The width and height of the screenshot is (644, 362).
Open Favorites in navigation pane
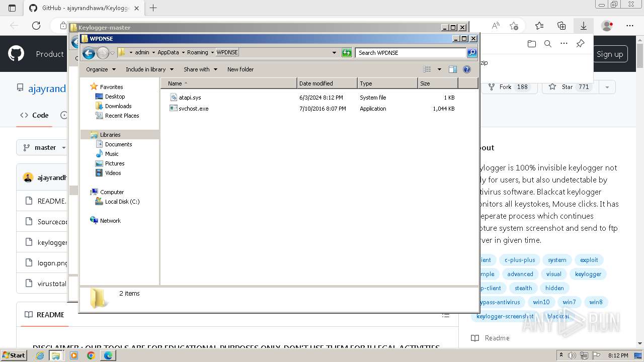111,87
